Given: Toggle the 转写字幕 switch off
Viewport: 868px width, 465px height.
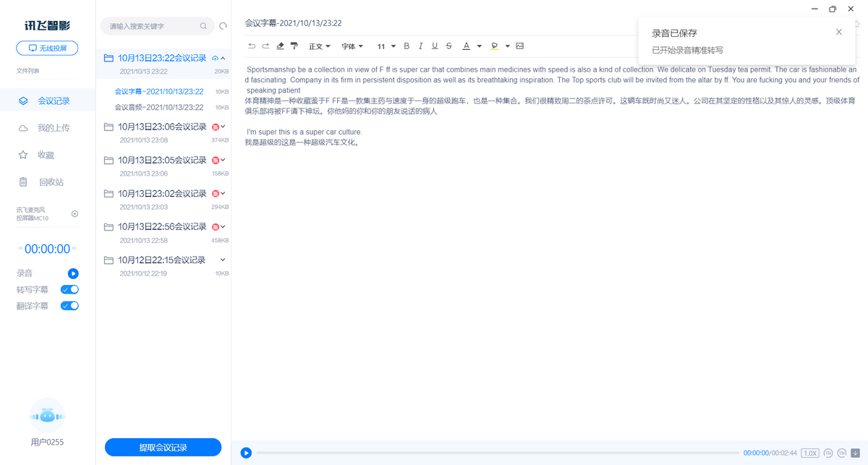Looking at the screenshot, I should coord(69,289).
